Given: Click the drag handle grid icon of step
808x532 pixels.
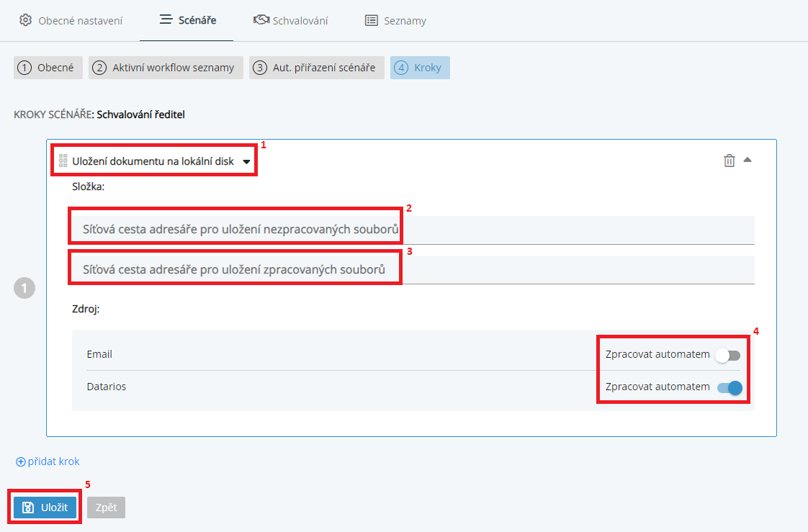Looking at the screenshot, I should pos(63,161).
